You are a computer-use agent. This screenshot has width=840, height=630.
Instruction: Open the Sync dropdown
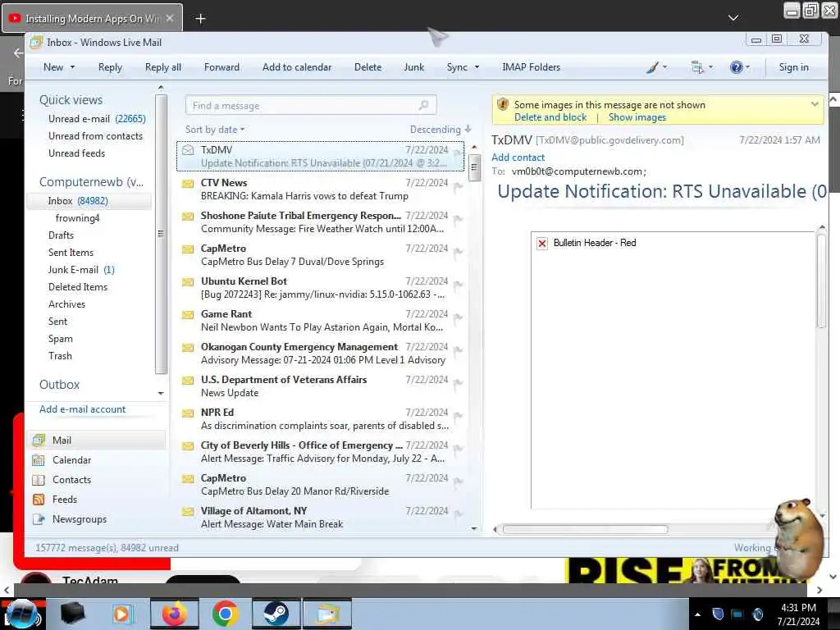click(477, 67)
